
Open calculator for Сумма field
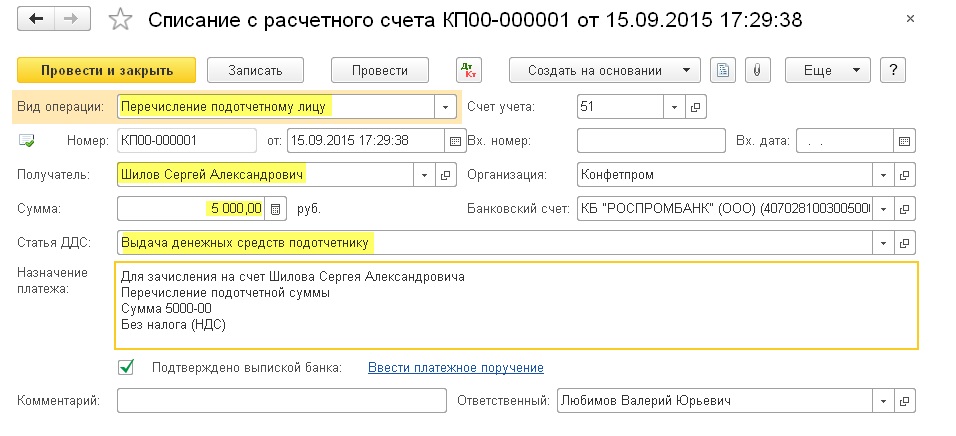tap(276, 209)
